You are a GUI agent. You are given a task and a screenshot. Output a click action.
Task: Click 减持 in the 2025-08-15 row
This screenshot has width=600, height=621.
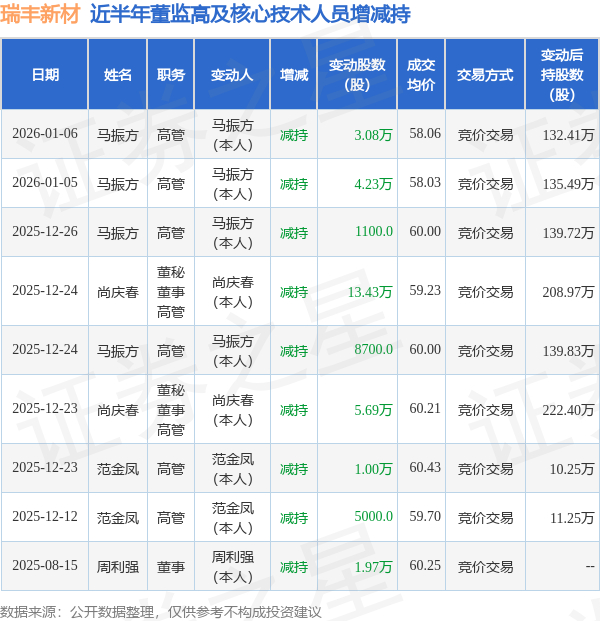pos(294,567)
